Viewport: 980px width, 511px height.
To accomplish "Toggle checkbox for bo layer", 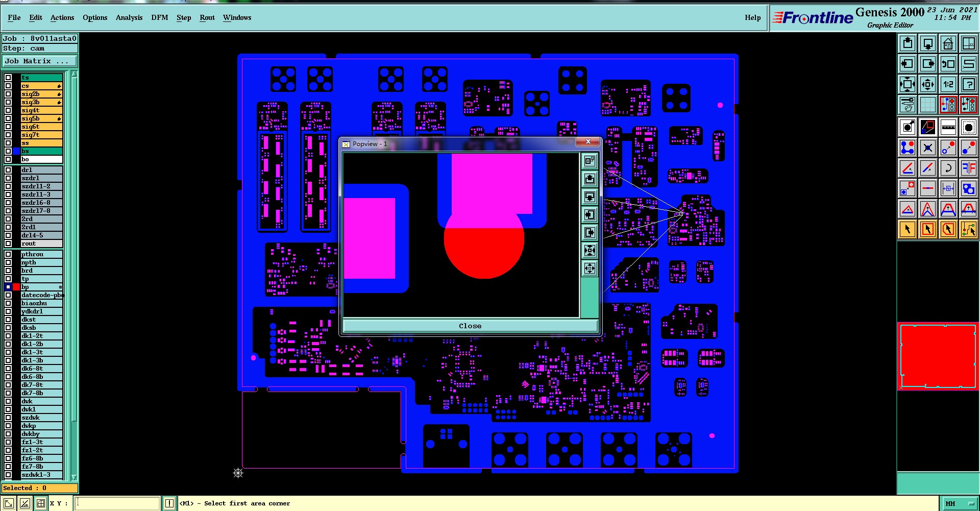I will [x=8, y=159].
